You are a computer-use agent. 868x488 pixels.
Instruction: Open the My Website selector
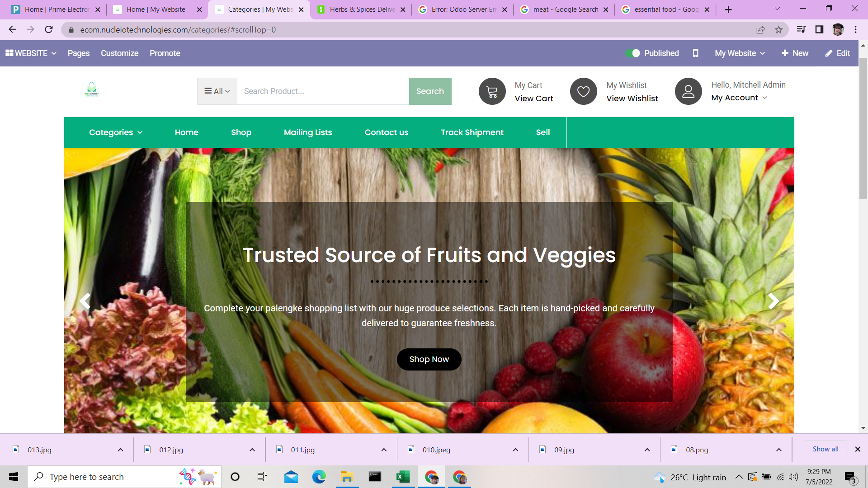[740, 53]
